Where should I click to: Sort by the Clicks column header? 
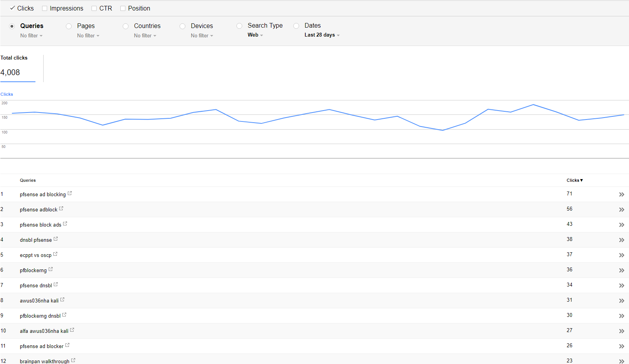click(x=574, y=180)
